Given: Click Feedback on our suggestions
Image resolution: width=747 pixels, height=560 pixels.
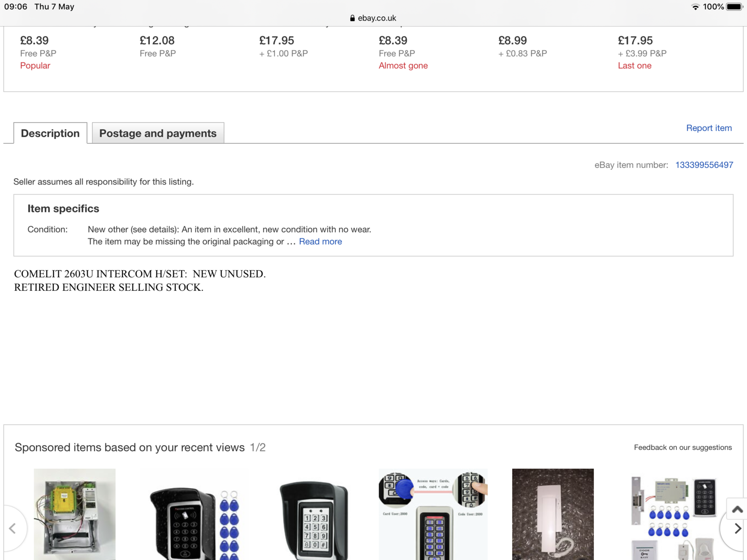Looking at the screenshot, I should tap(683, 448).
